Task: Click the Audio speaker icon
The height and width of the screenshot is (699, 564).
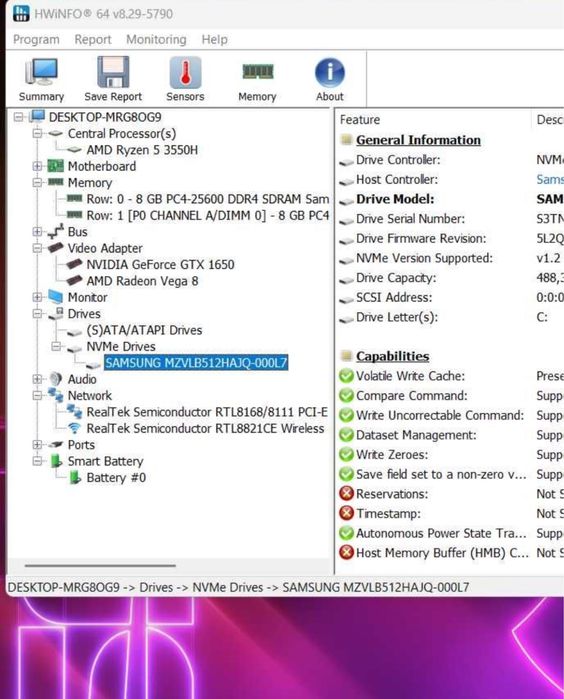Action: click(56, 379)
